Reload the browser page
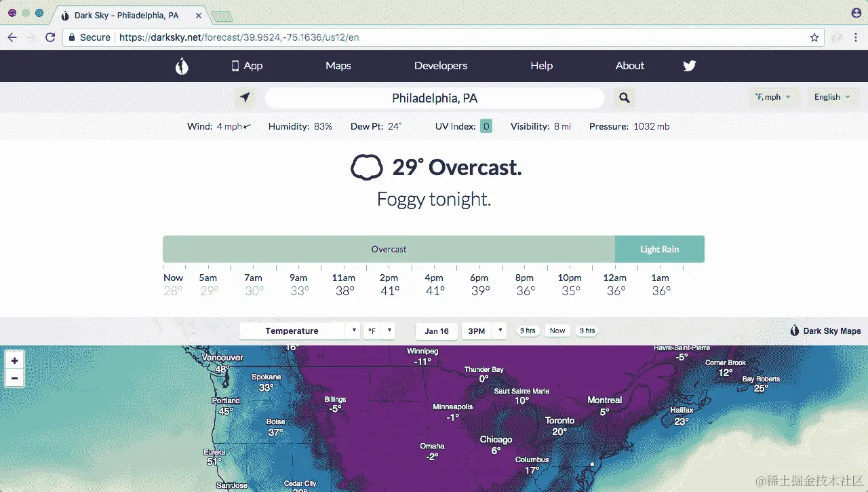 click(x=50, y=37)
